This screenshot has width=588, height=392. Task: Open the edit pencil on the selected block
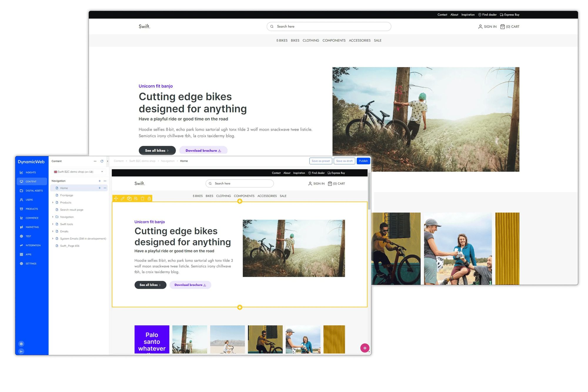click(123, 198)
